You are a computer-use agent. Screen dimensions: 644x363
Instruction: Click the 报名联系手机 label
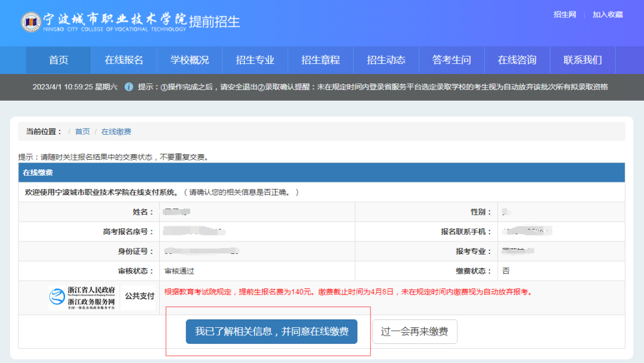[466, 232]
